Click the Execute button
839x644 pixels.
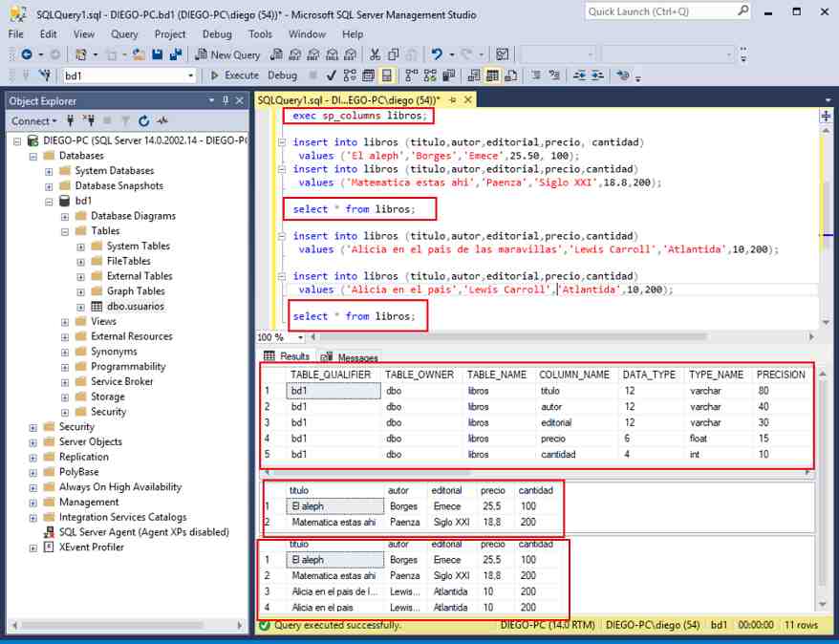click(238, 75)
